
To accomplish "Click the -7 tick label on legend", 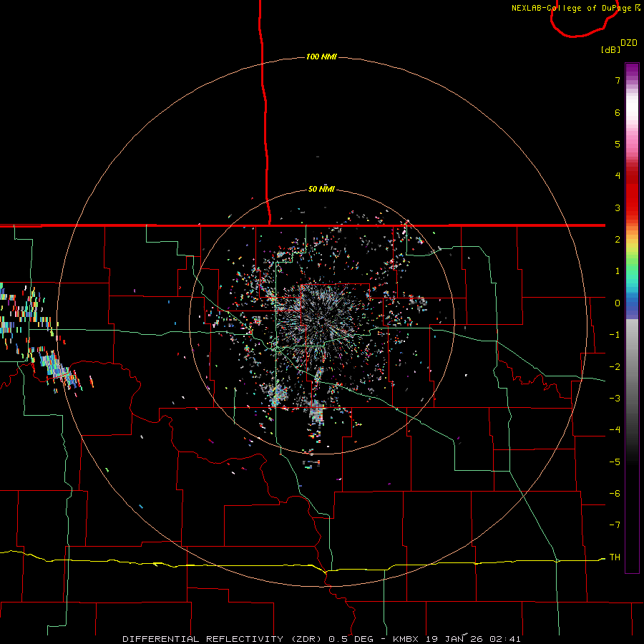I will point(615,525).
